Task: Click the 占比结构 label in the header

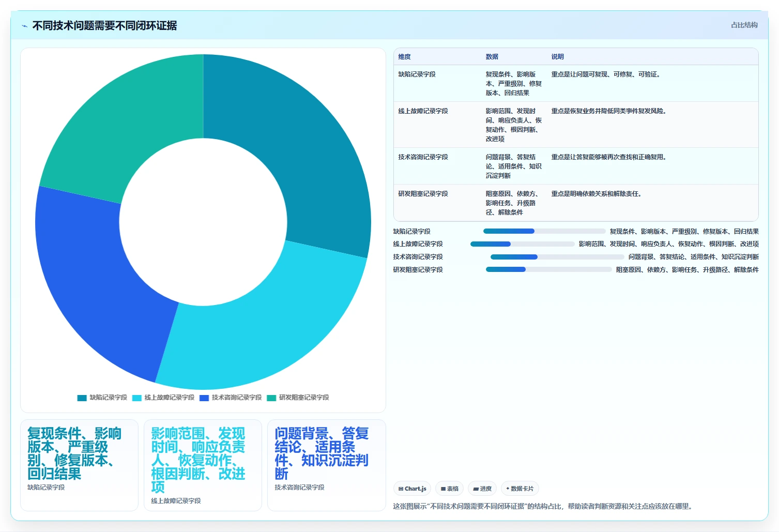Action: tap(744, 25)
